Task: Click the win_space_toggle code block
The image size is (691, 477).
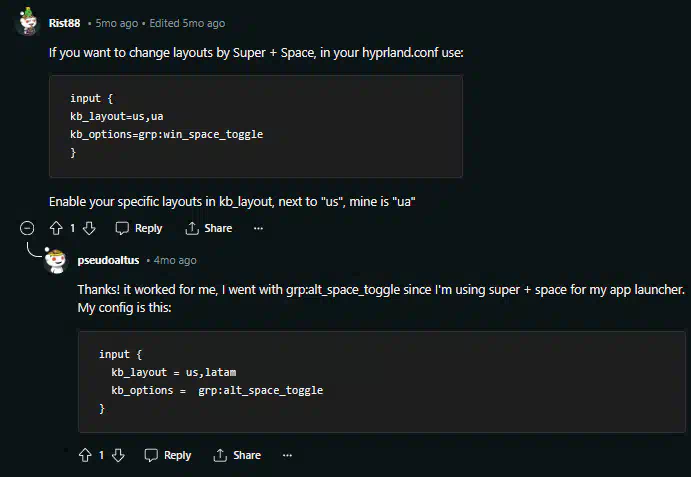Action: coord(256,126)
